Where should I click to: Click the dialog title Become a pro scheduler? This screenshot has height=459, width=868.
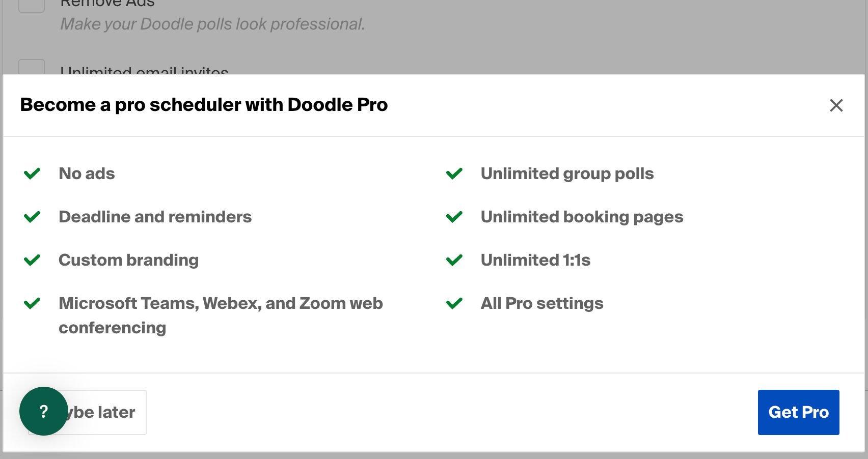203,105
